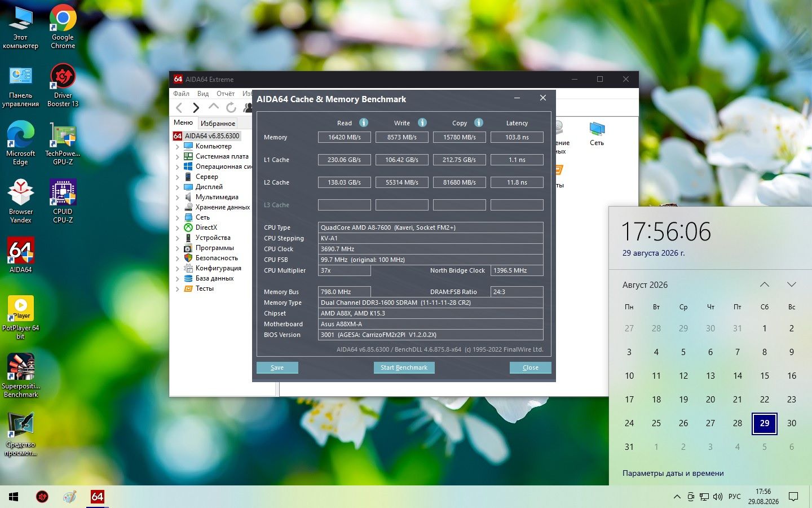Click the Write info icon in benchmark
812x508 pixels.
(x=422, y=122)
